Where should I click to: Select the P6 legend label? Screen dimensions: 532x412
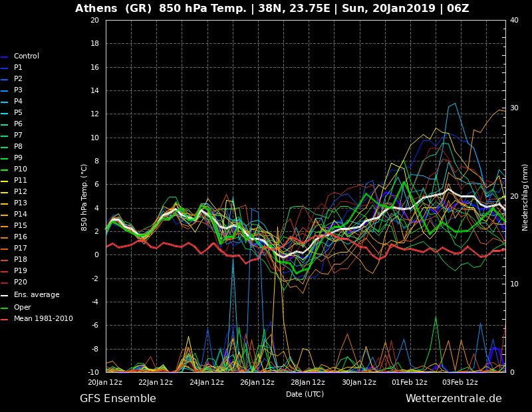[18, 124]
